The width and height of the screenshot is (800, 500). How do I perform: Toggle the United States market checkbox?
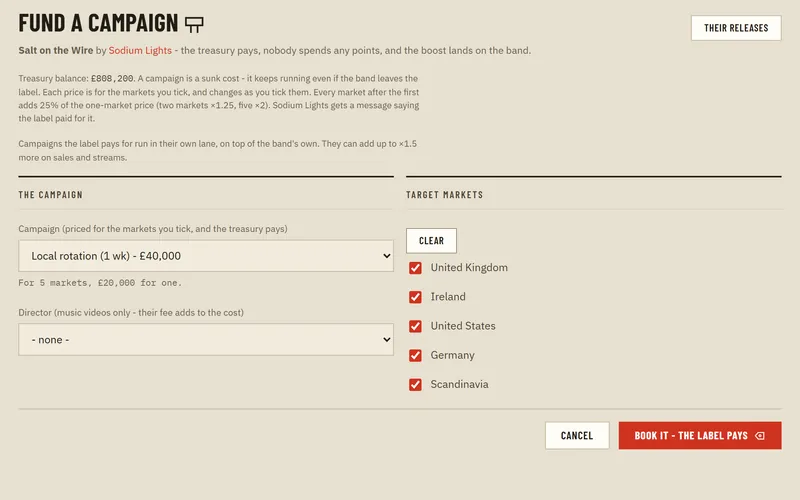tap(415, 326)
